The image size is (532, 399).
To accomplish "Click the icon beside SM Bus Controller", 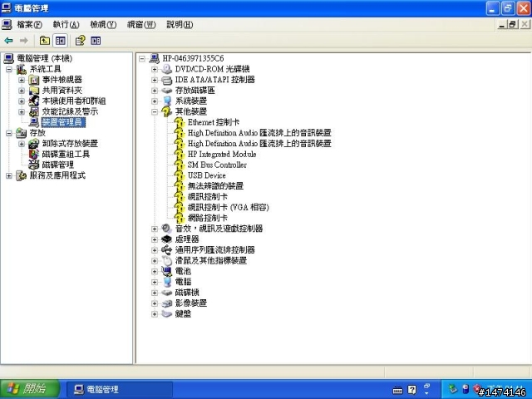I will pos(180,165).
